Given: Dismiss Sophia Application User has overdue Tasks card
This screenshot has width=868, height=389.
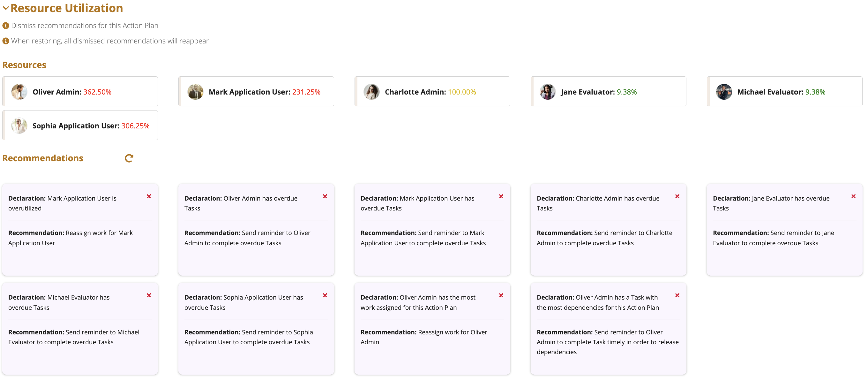Looking at the screenshot, I should tap(325, 295).
